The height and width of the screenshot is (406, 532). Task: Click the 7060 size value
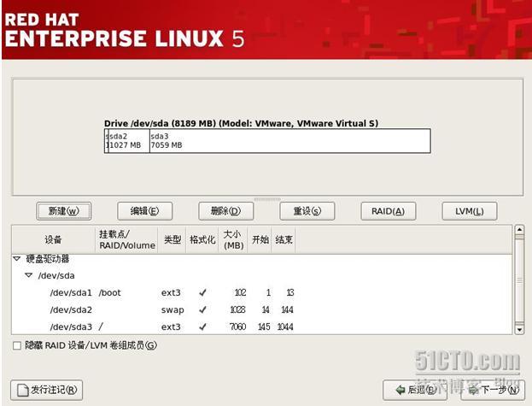click(x=237, y=327)
